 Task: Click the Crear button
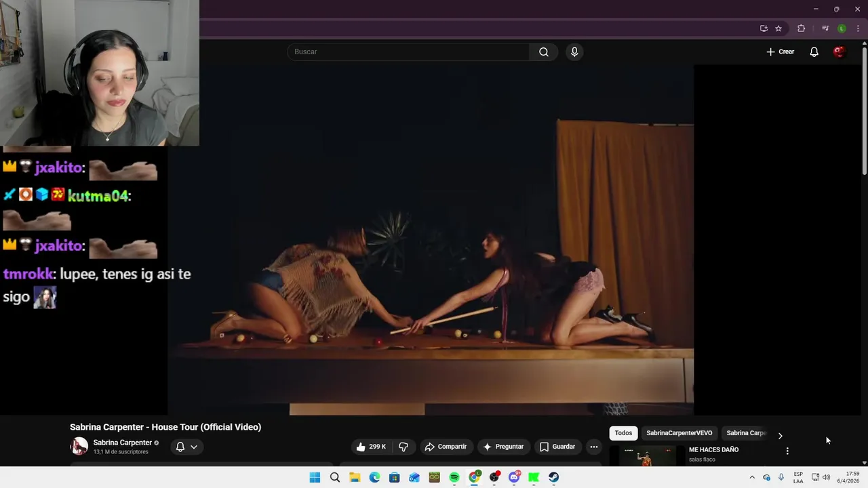(x=780, y=52)
